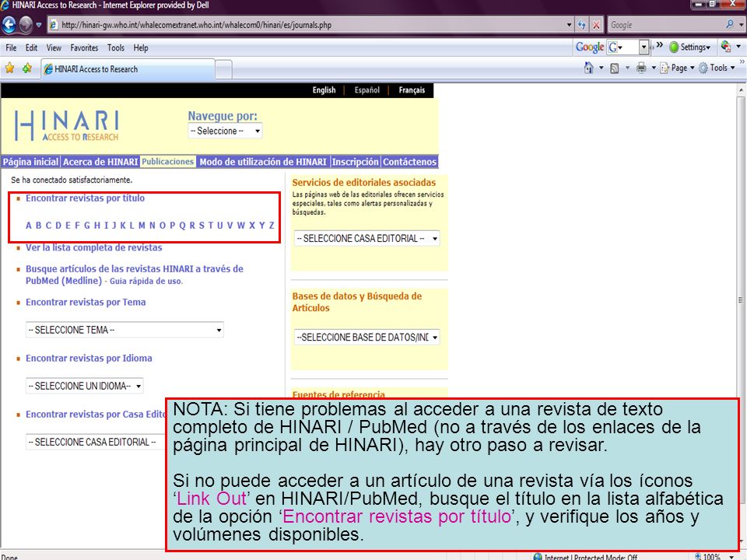Open the Tools menu in menu bar
This screenshot has height=560, width=747.
(116, 47)
